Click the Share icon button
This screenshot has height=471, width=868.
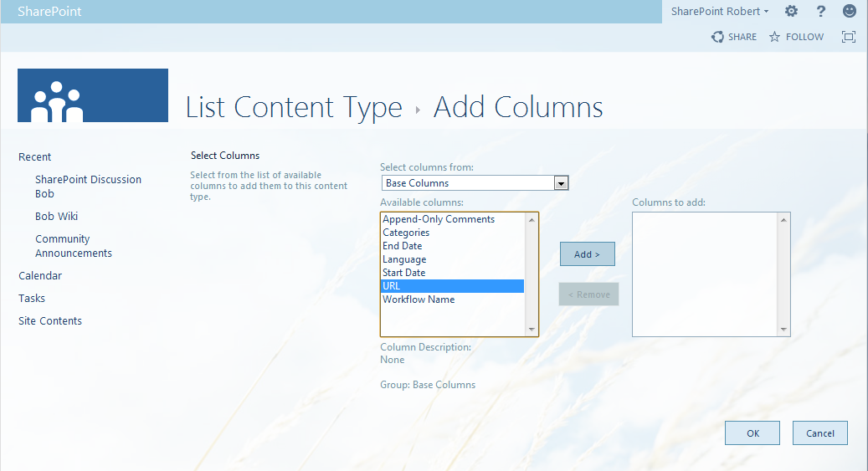734,37
